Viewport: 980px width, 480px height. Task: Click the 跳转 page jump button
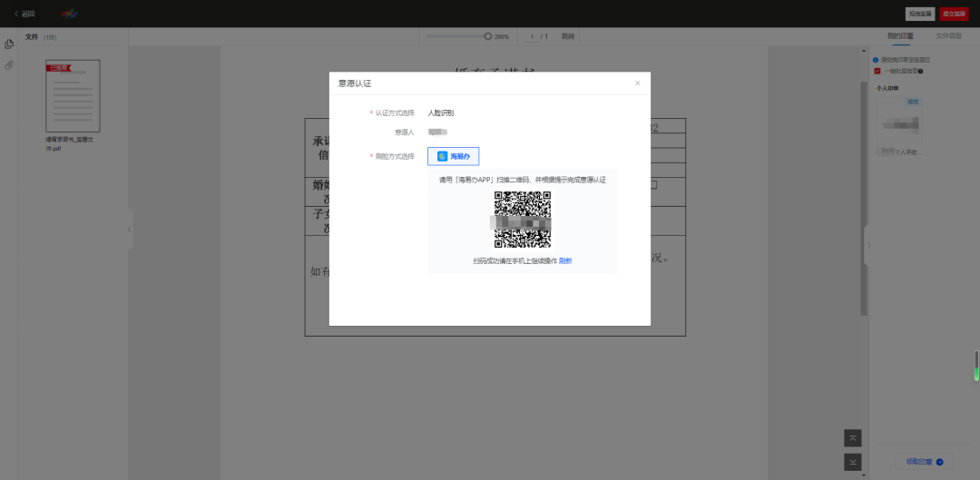coord(567,37)
